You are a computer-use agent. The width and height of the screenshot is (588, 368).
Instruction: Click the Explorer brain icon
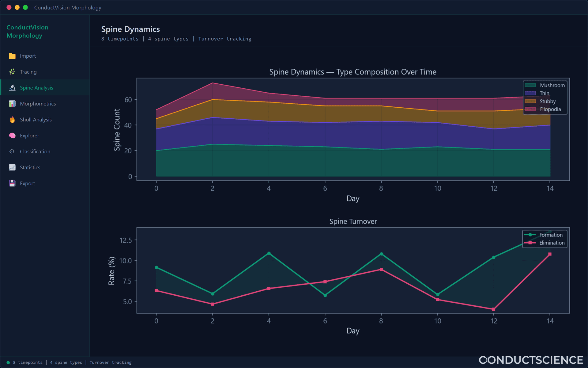(x=12, y=136)
